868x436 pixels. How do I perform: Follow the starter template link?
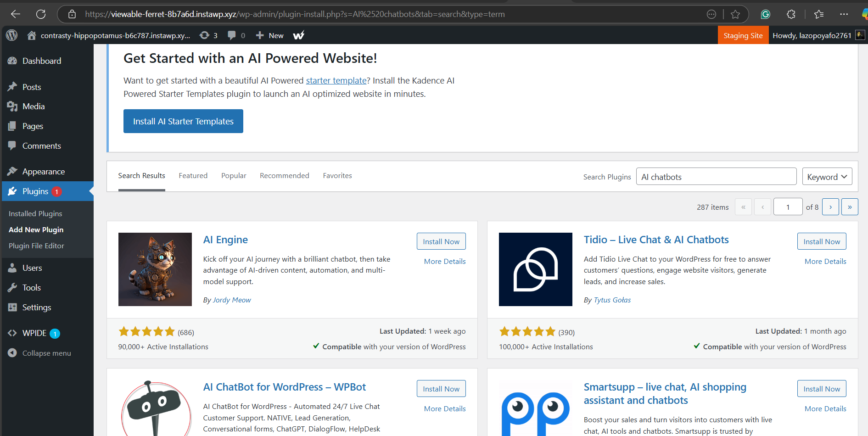tap(336, 81)
